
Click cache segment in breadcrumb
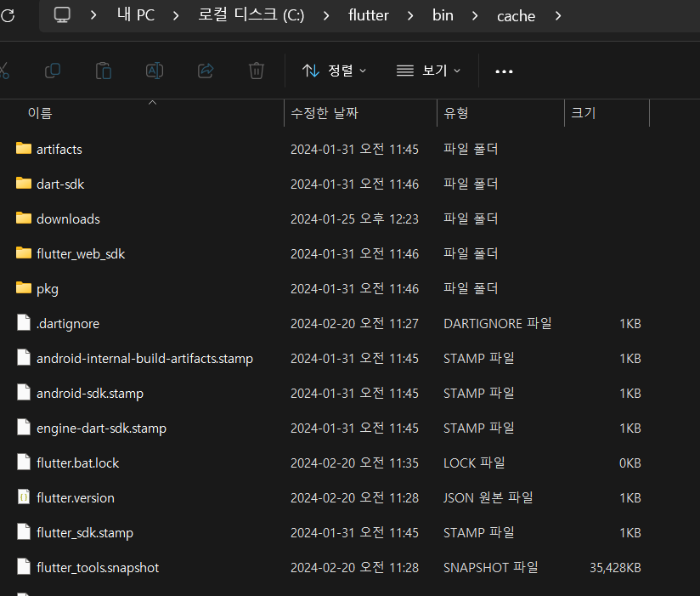point(516,16)
